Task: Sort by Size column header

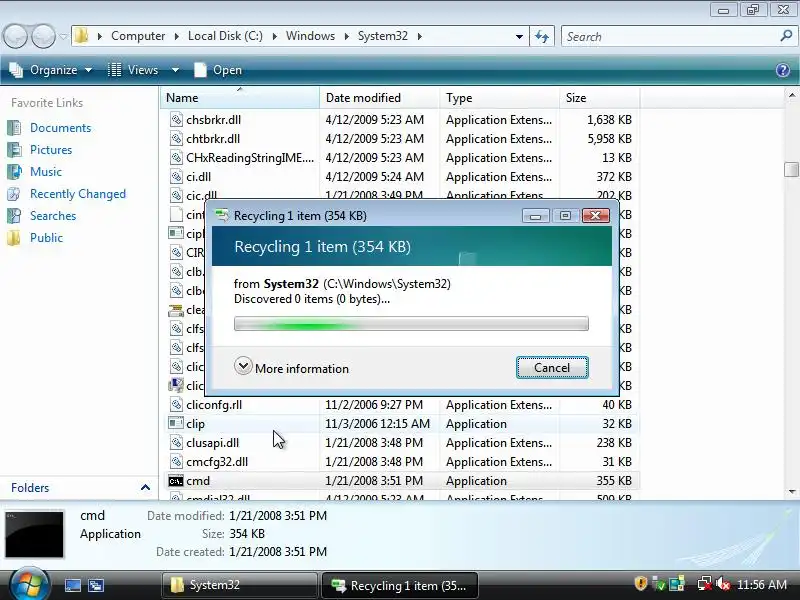Action: click(x=599, y=97)
